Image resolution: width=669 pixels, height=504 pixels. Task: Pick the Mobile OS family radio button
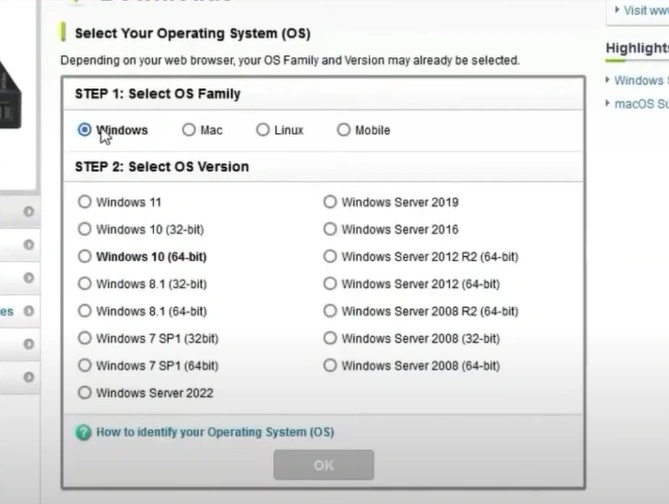coord(344,130)
